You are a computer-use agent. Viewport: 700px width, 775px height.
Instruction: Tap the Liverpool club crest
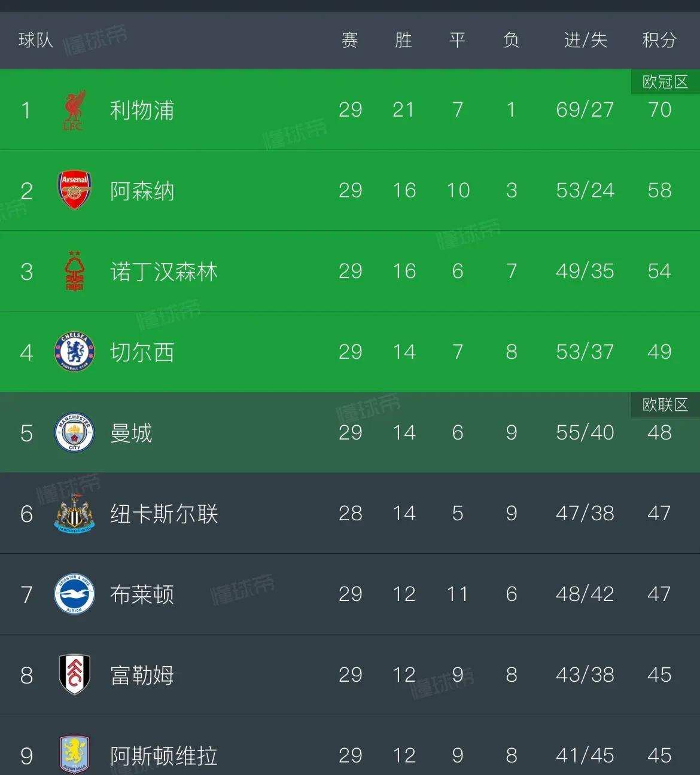tap(75, 110)
